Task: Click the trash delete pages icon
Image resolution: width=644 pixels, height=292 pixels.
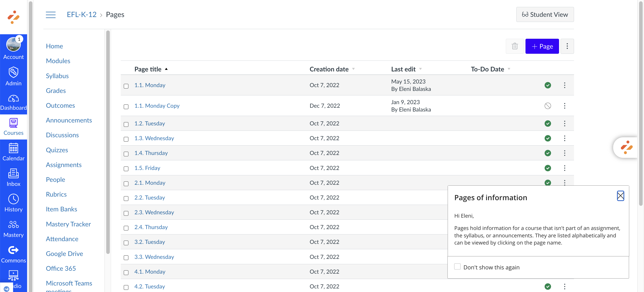Action: coord(514,46)
